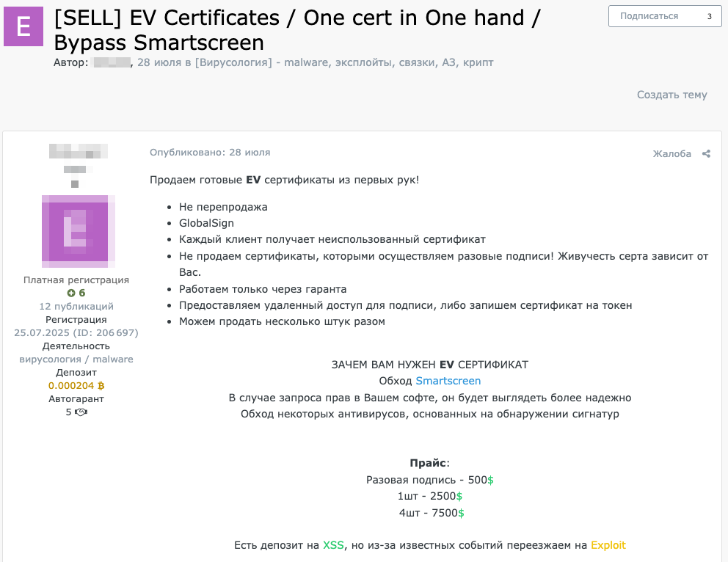Screen dimensions: 728x562
Task: Open the author's purple avatar image
Action: click(76, 229)
